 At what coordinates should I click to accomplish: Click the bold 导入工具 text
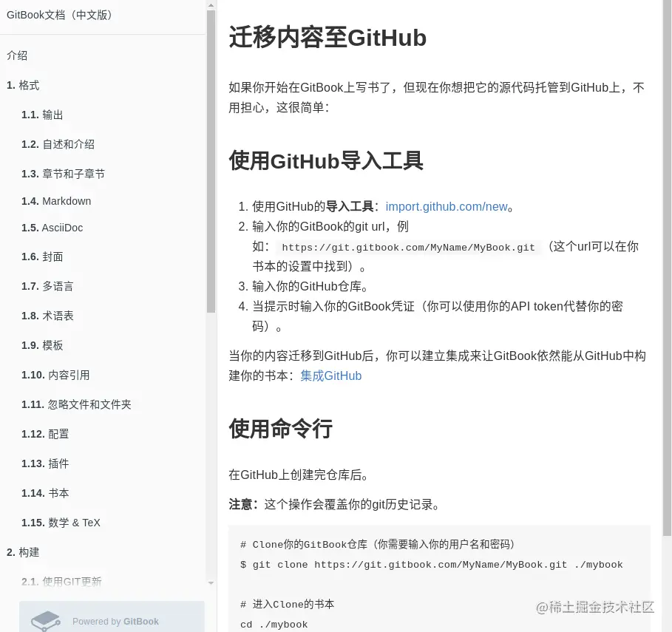(349, 206)
